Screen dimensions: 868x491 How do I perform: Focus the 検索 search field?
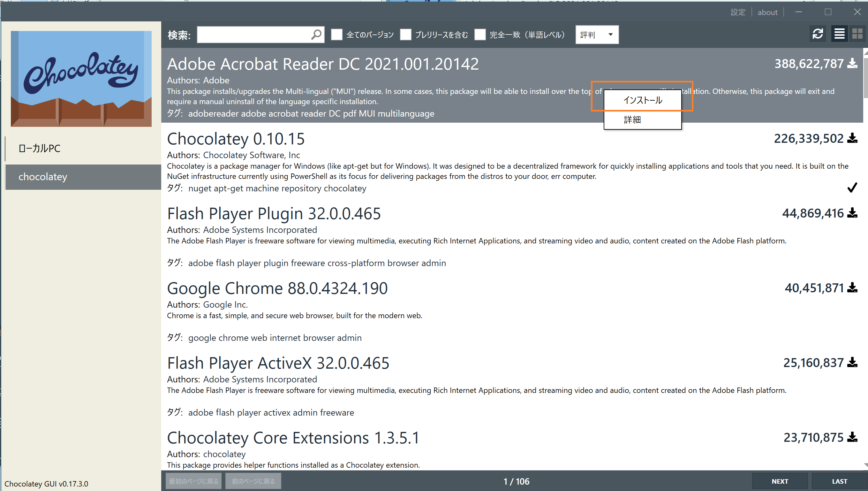pos(260,35)
